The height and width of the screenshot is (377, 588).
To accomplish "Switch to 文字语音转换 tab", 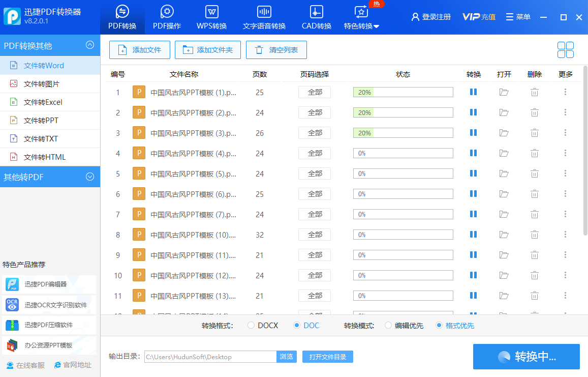I will [264, 17].
